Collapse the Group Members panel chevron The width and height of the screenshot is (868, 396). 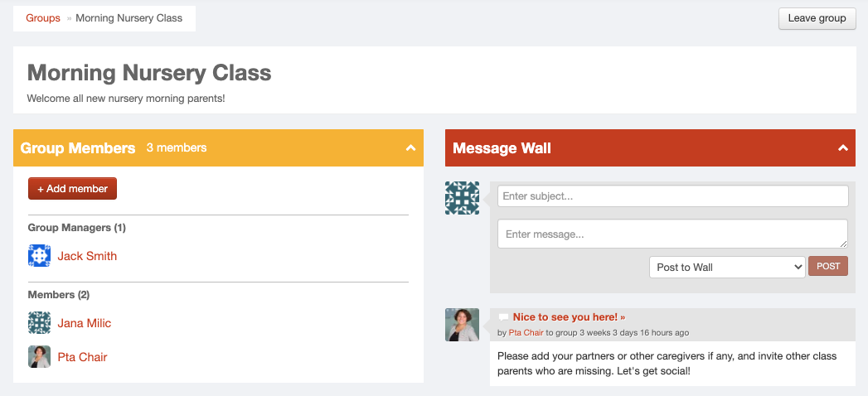[410, 147]
